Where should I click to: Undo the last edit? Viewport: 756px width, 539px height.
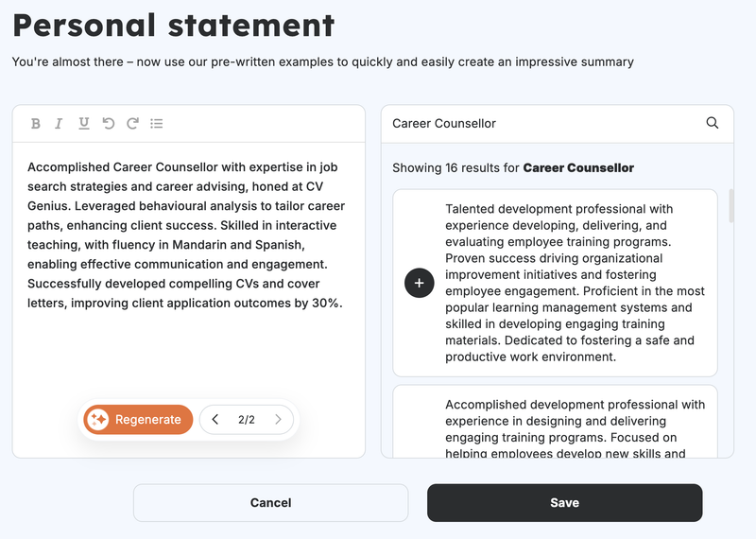[109, 124]
